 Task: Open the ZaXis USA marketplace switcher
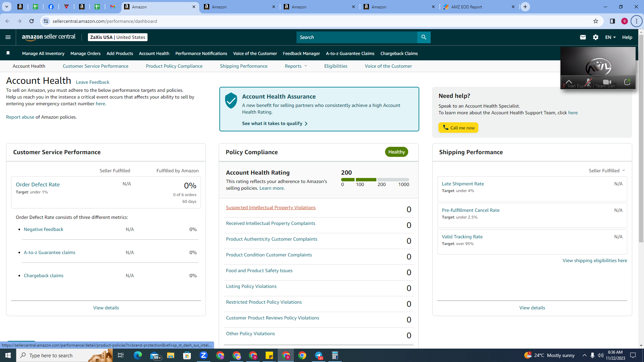(118, 37)
